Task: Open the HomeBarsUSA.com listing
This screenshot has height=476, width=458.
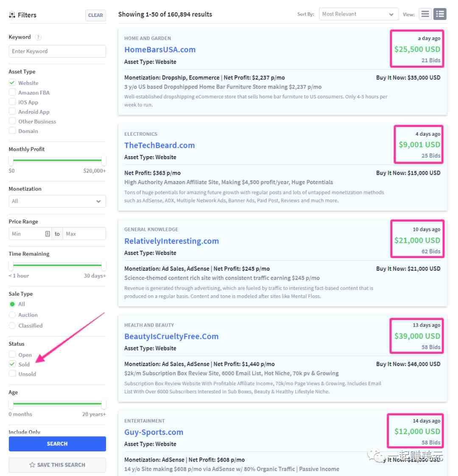Action: pos(160,50)
